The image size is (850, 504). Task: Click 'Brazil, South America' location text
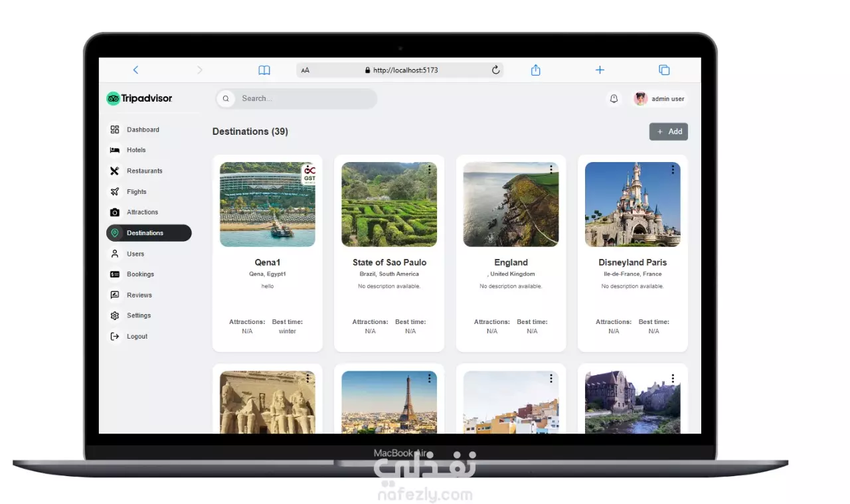389,274
